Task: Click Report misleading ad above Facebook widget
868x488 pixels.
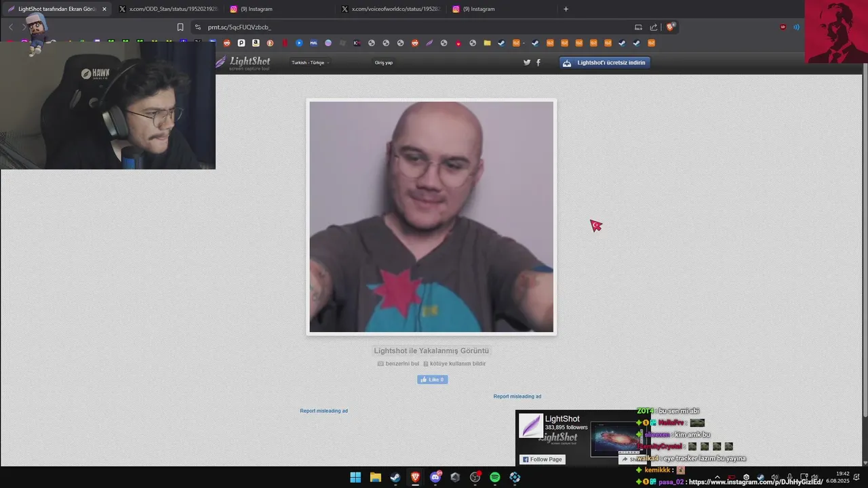Action: click(517, 396)
